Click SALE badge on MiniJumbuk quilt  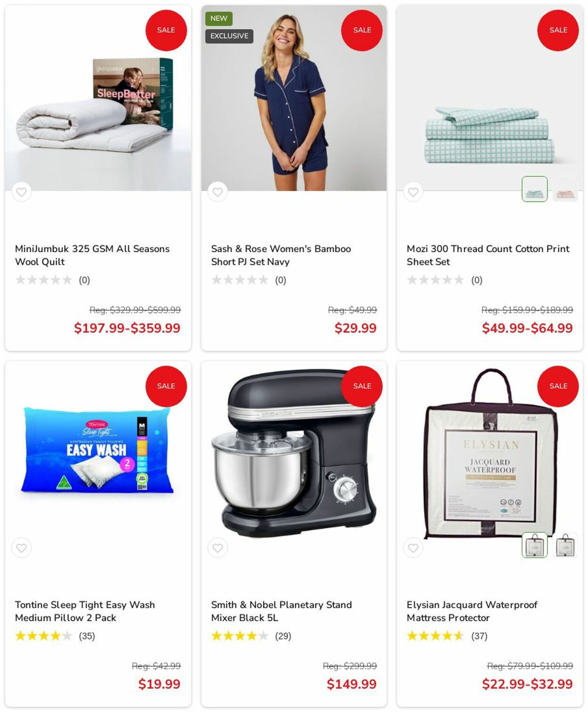166,30
